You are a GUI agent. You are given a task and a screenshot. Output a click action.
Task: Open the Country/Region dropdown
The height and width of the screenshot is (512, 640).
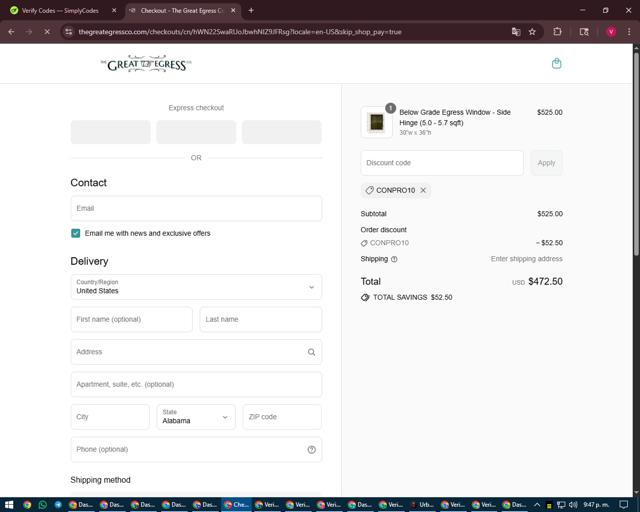tap(196, 287)
